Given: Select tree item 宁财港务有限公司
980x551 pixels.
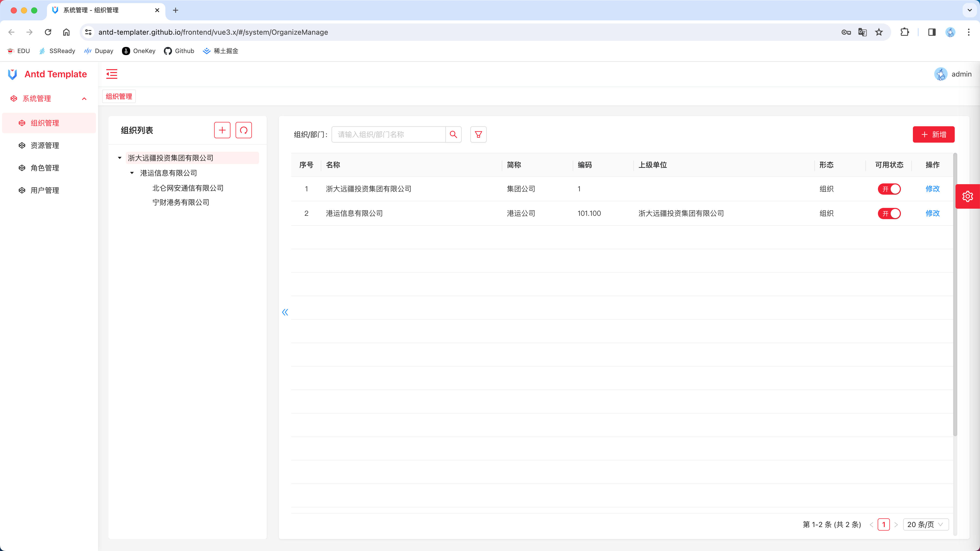Looking at the screenshot, I should click(181, 202).
